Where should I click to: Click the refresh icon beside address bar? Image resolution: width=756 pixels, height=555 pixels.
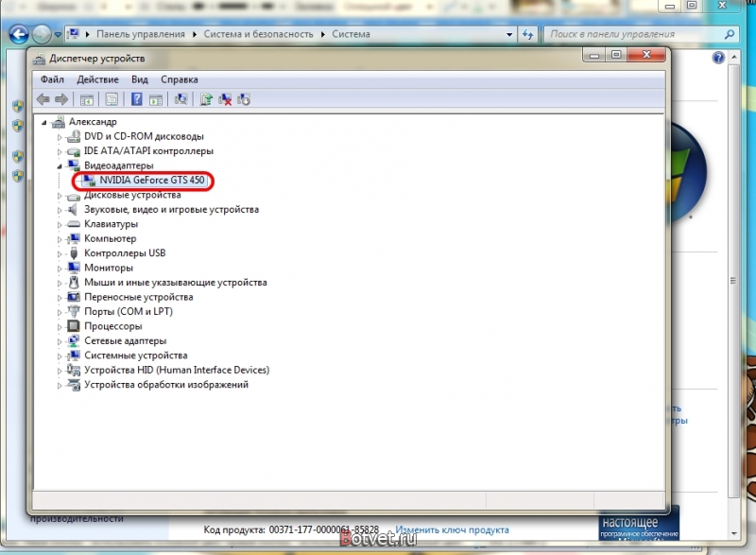click(528, 34)
